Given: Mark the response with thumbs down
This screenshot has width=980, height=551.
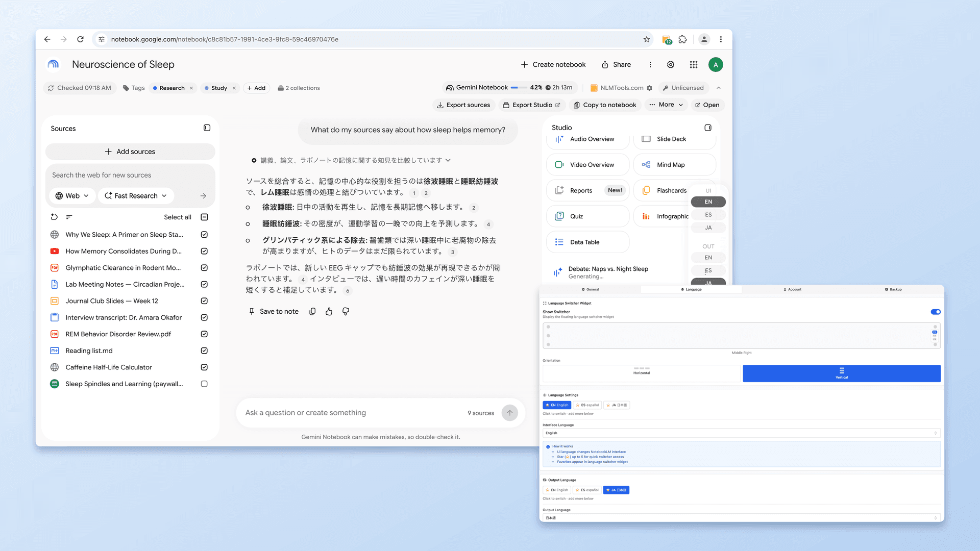Looking at the screenshot, I should click(x=346, y=312).
